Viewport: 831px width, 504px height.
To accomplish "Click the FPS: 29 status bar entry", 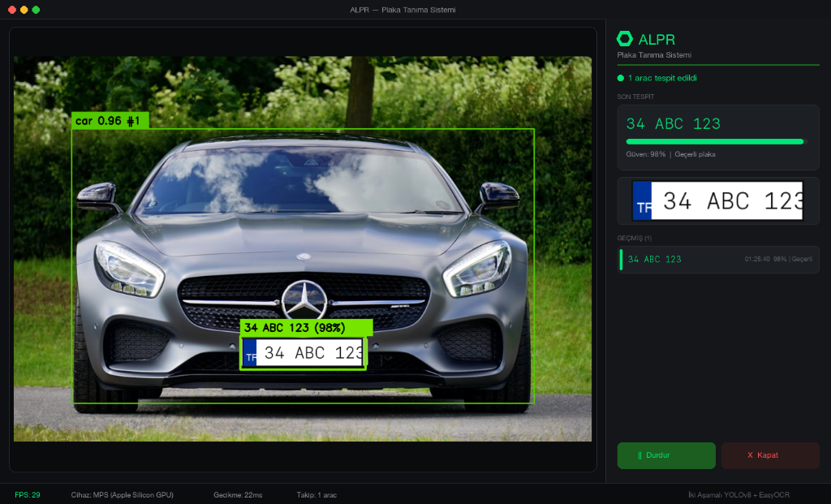I will tap(28, 495).
